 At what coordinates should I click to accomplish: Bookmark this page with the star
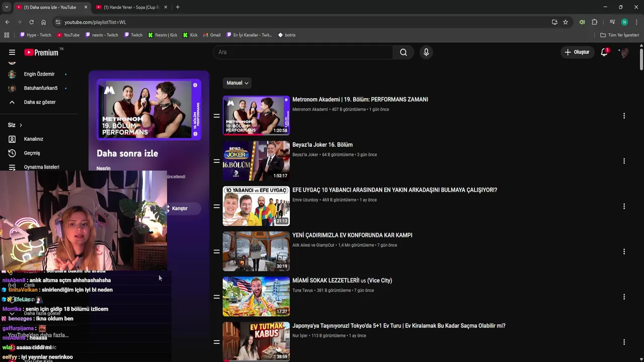(566, 22)
